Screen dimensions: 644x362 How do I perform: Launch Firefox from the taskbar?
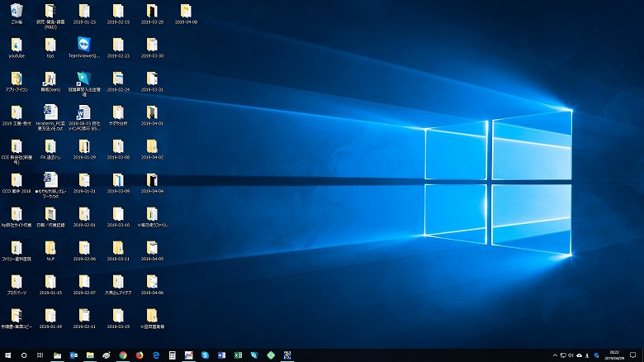click(140, 355)
